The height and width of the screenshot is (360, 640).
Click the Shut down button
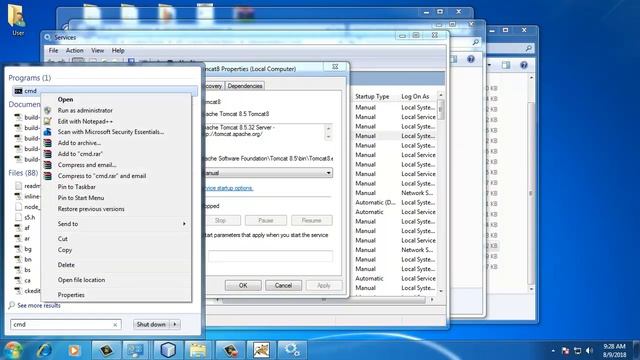coord(151,324)
